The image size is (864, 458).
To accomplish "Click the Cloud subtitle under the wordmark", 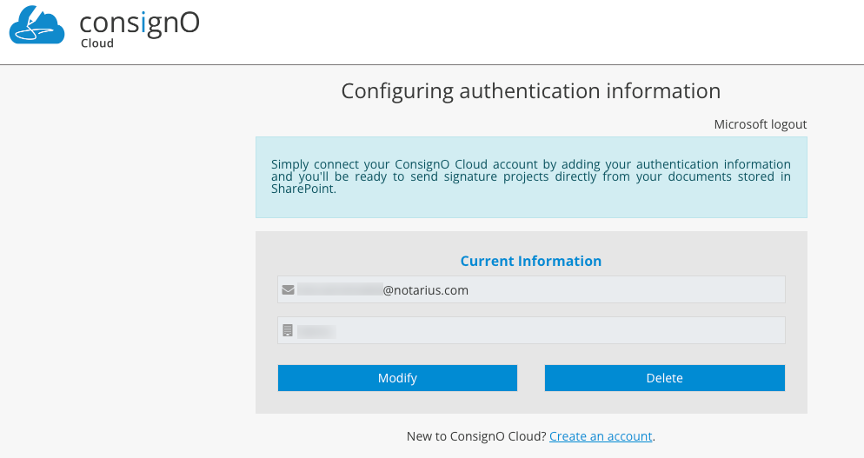I will tap(97, 43).
